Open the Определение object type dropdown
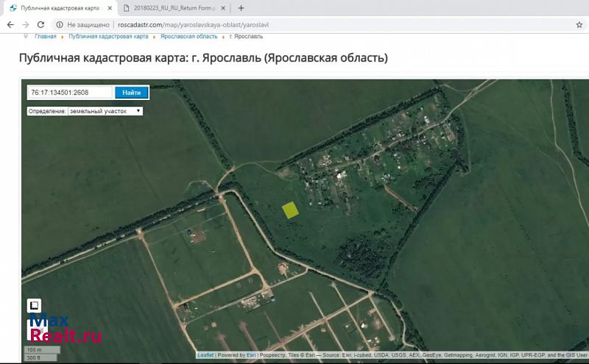The image size is (589, 364). (x=105, y=111)
